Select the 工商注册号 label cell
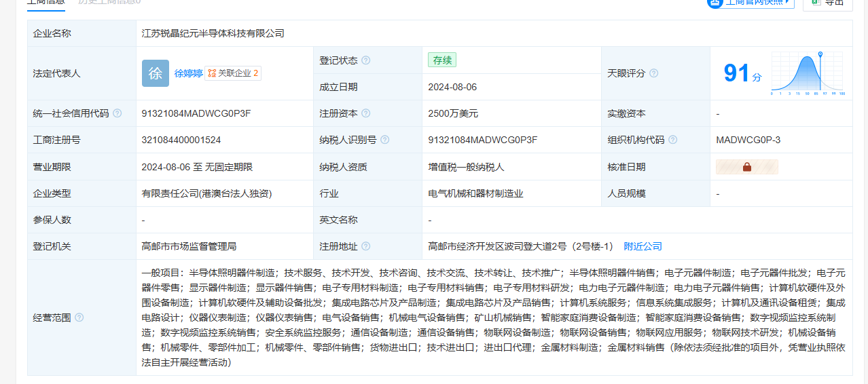Image resolution: width=868 pixels, height=384 pixels. point(82,140)
